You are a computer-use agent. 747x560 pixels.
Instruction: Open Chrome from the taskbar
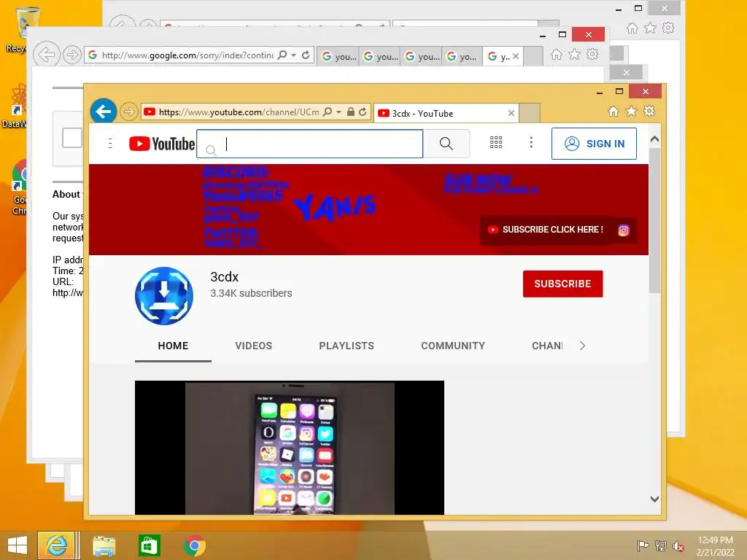pos(194,545)
